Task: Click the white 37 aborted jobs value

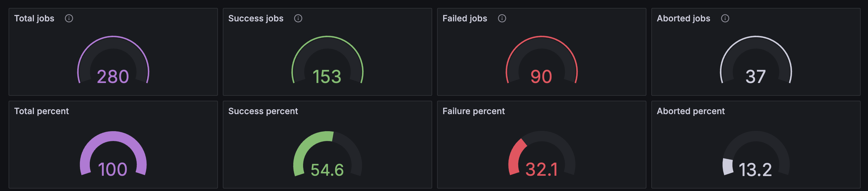Action: pyautogui.click(x=755, y=77)
